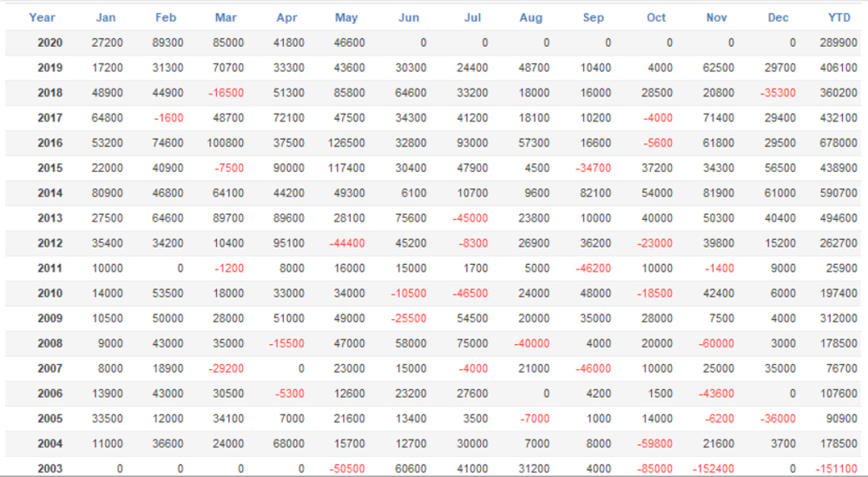Viewport: 868px width, 477px height.
Task: Click the YTD column header
Action: point(839,17)
